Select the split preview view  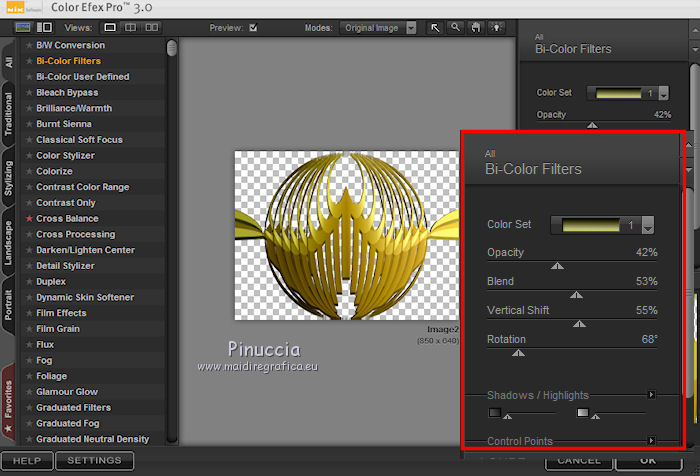(x=130, y=28)
